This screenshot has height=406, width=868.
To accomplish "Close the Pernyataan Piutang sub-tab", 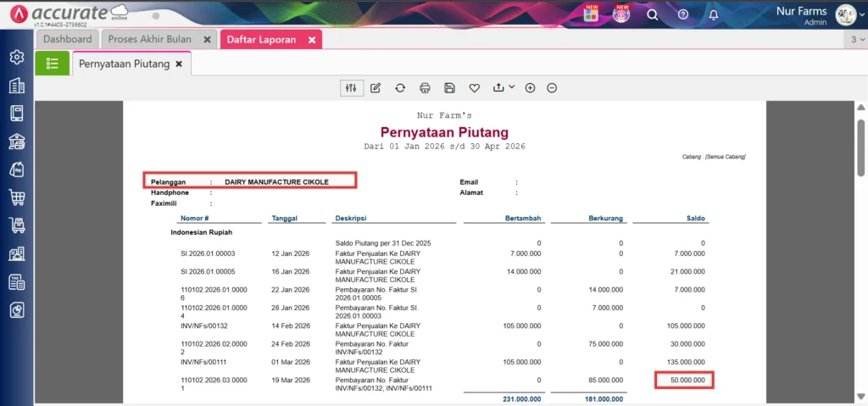I will [179, 64].
